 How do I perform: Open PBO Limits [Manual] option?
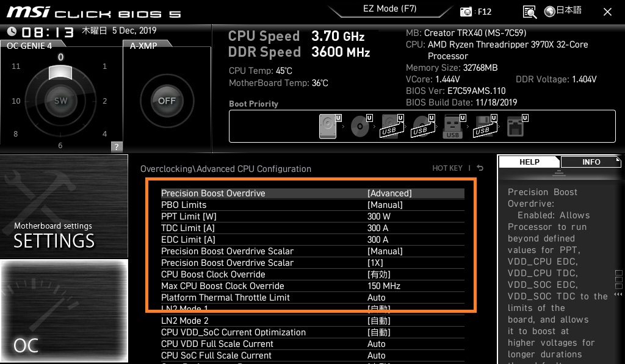(x=312, y=205)
